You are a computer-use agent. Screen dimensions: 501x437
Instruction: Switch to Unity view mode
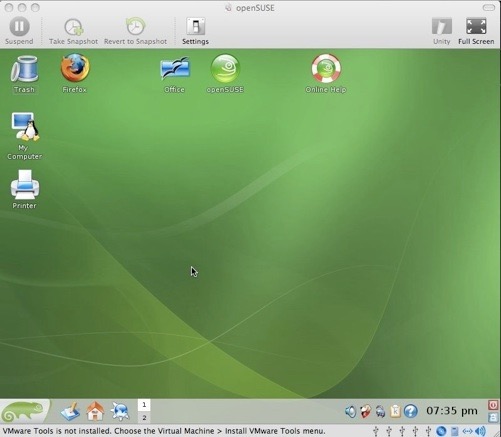tap(442, 31)
